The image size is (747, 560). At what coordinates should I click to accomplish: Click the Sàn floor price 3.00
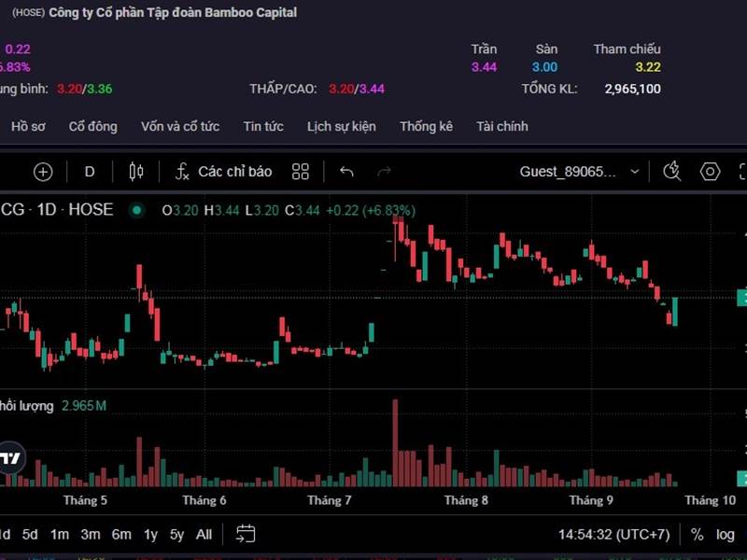[x=544, y=66]
